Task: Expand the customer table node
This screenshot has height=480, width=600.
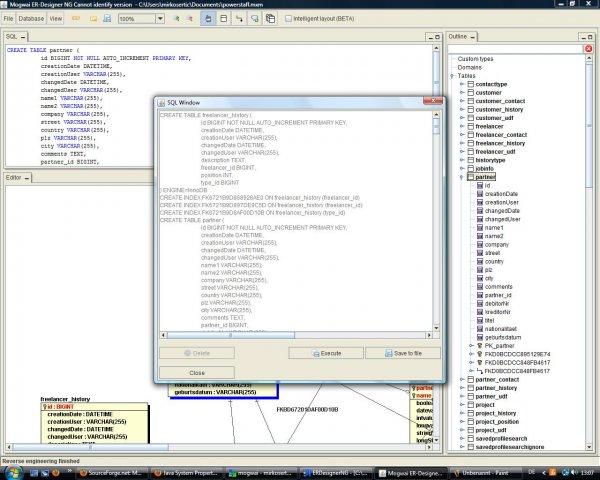Action: 462,93
